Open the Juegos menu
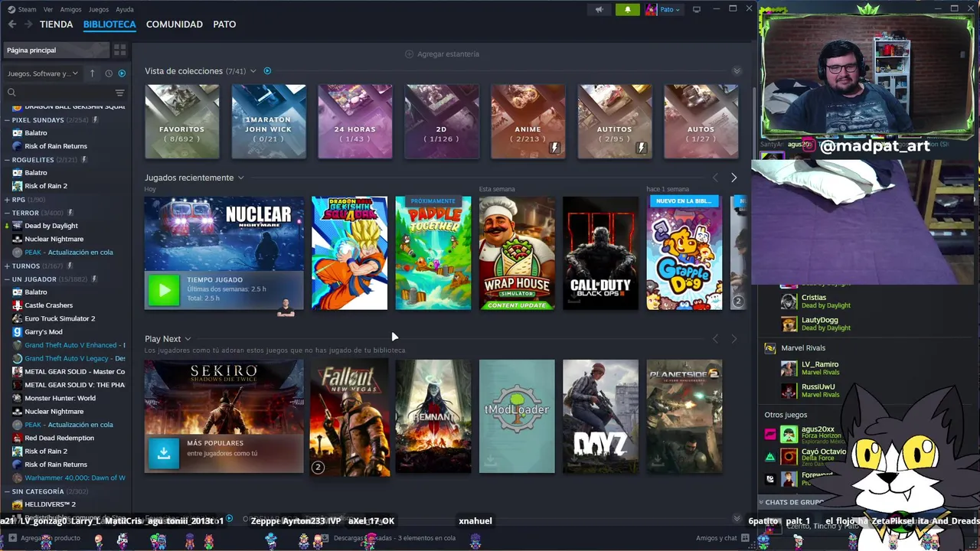Image resolution: width=980 pixels, height=551 pixels. tap(99, 9)
